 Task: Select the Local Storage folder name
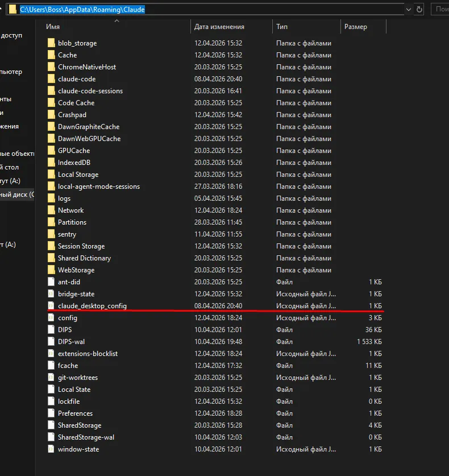pos(78,175)
